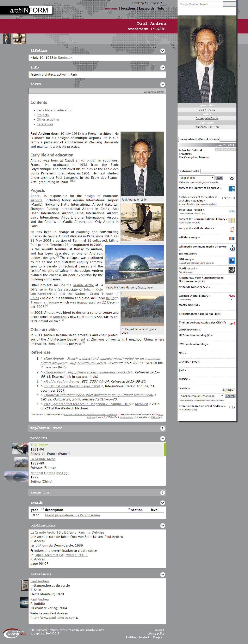Open the imprint link in footer
The width and height of the screenshot is (248, 644).
[160, 630]
